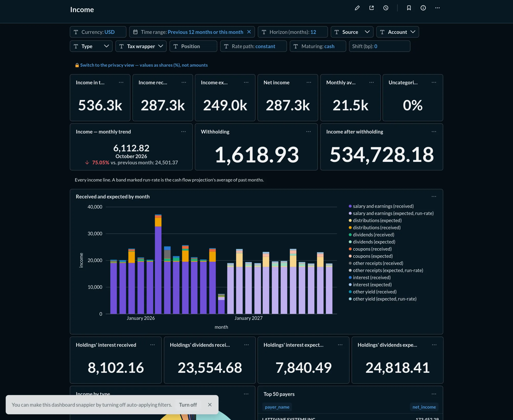This screenshot has width=513, height=420.
Task: Open the clock history icon
Action: click(x=386, y=8)
